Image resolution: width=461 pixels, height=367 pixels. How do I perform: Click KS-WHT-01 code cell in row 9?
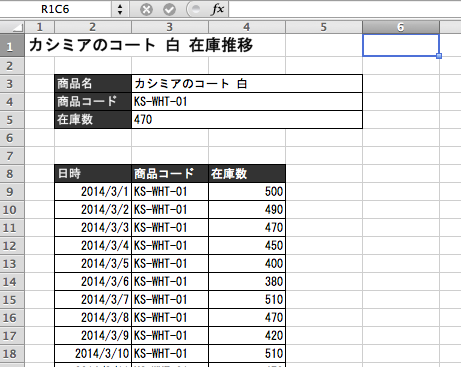click(170, 192)
